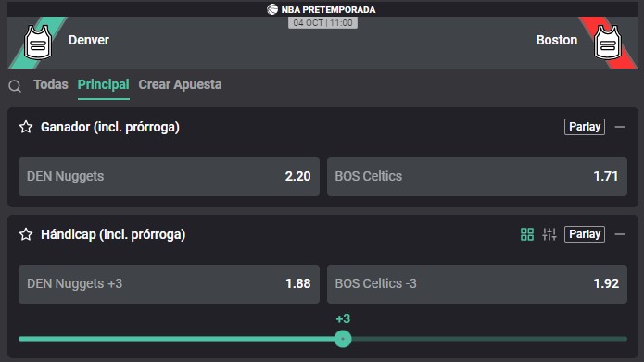This screenshot has width=644, height=362.
Task: Pick BOS Celtics -3 at 1.92
Action: coord(477,284)
